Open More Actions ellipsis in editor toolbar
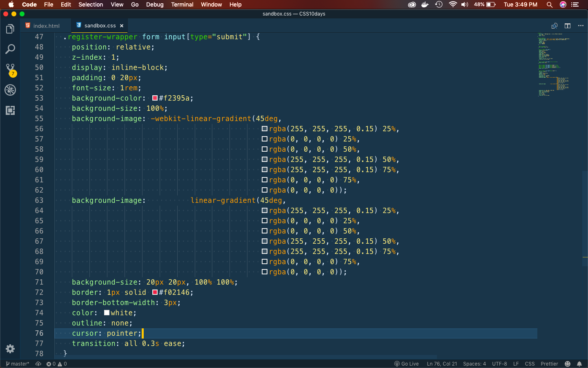Viewport: 588px width, 368px height. pyautogui.click(x=581, y=26)
